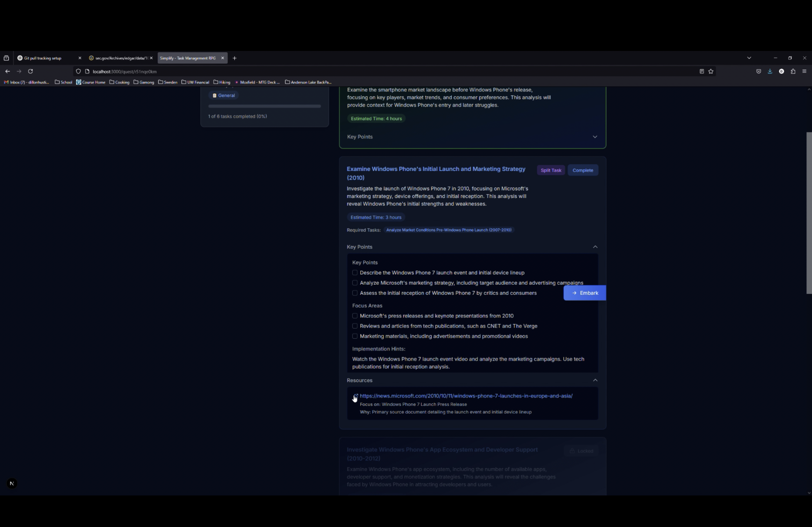The height and width of the screenshot is (527, 812).
Task: Click the back navigation arrow
Action: (x=7, y=71)
